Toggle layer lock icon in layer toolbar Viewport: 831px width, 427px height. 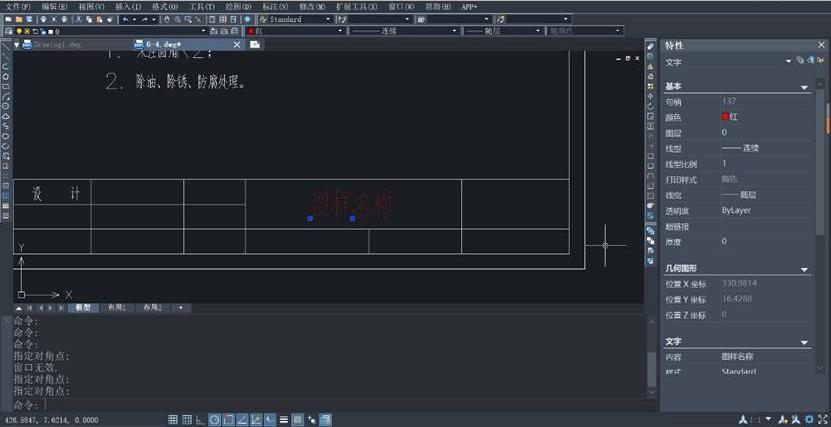pos(43,31)
